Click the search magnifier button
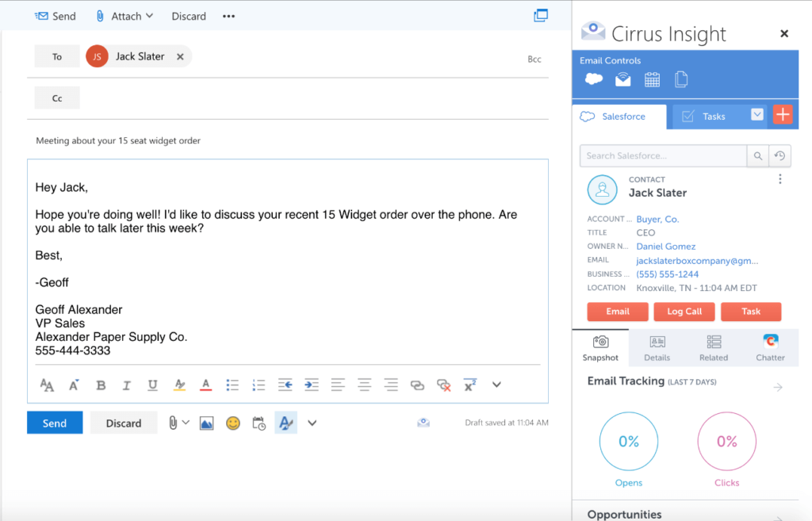 click(x=757, y=156)
